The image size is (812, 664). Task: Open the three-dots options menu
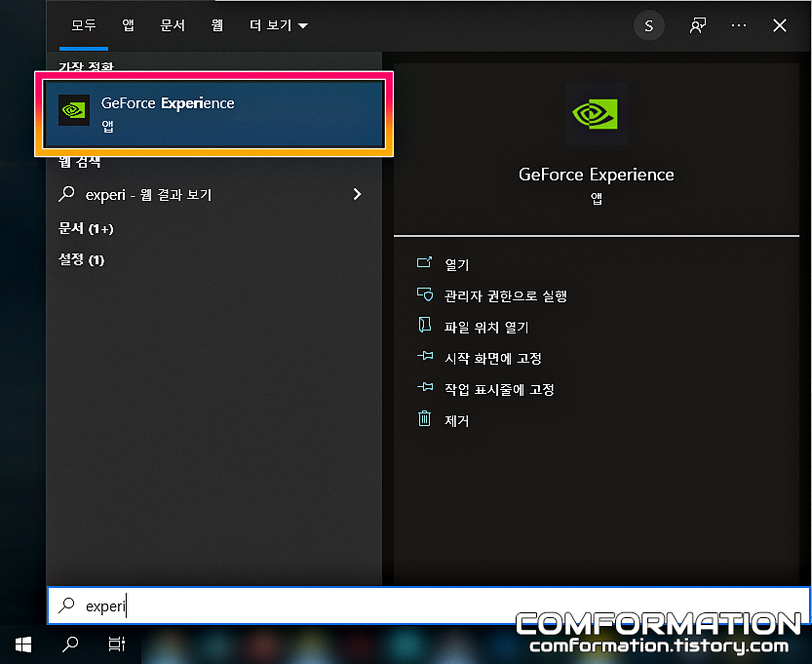pos(739,25)
